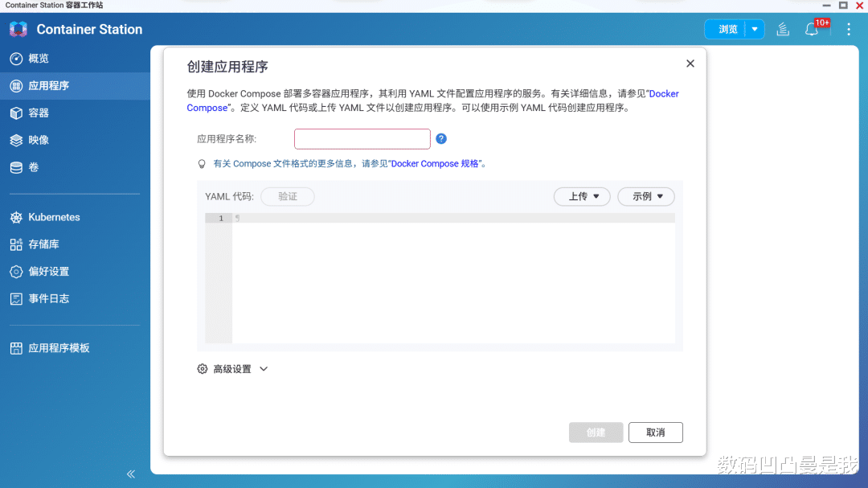Open the three-dot more menu

point(849,30)
